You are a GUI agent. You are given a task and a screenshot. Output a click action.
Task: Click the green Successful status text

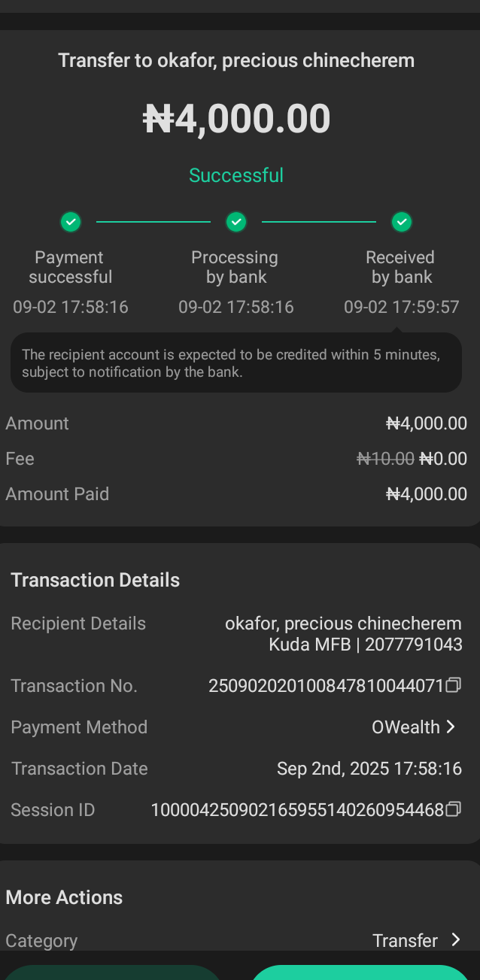(236, 175)
